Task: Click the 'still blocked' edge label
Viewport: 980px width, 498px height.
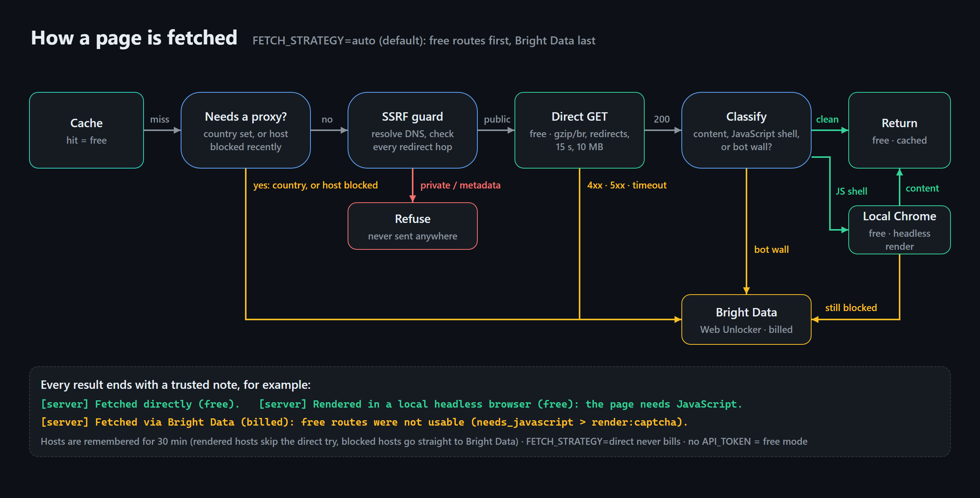Action: click(851, 308)
